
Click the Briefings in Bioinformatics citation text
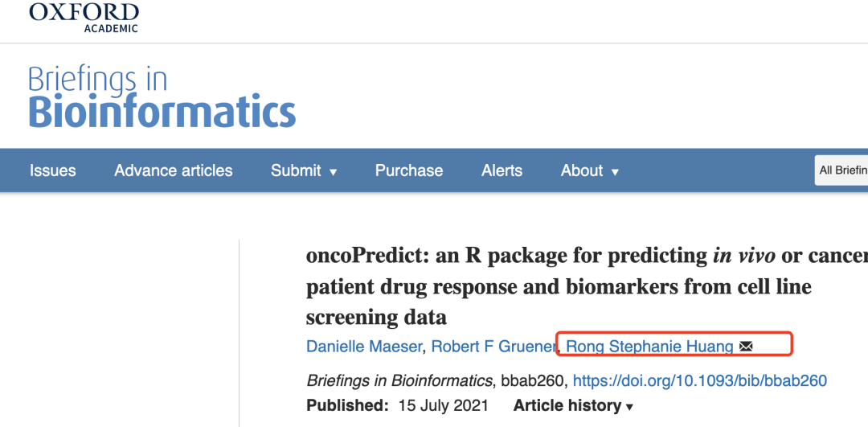pyautogui.click(x=399, y=380)
